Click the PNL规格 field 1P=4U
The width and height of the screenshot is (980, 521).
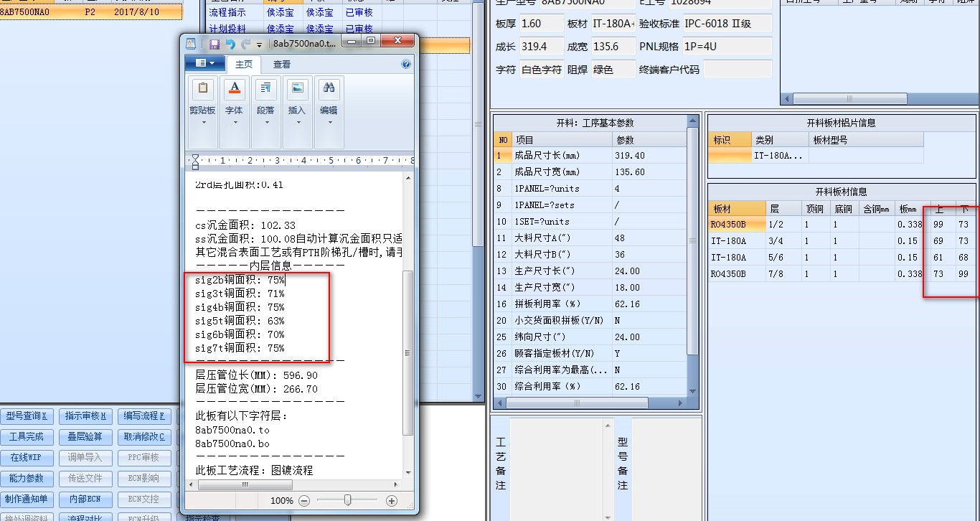727,47
